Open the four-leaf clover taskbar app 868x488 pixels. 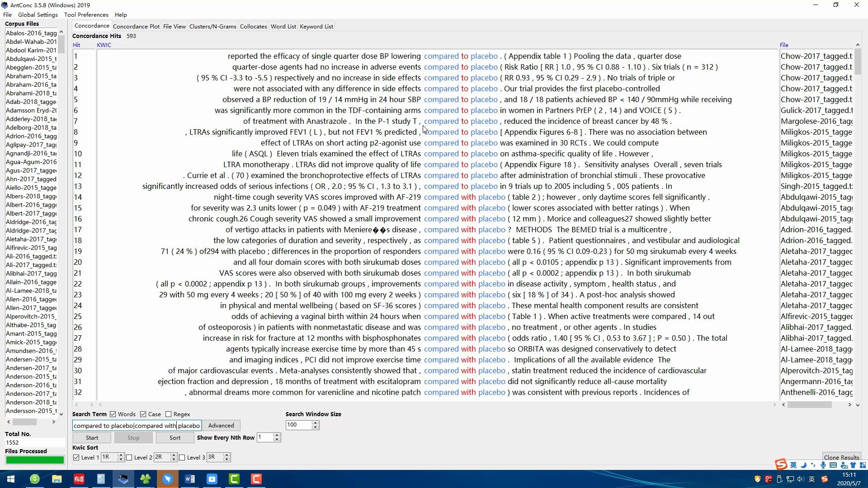click(145, 479)
